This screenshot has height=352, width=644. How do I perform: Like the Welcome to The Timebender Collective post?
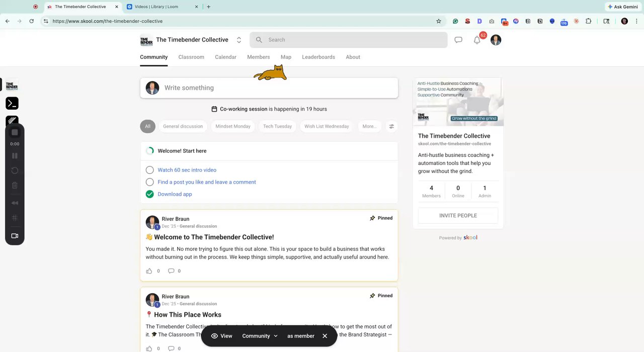(x=149, y=271)
